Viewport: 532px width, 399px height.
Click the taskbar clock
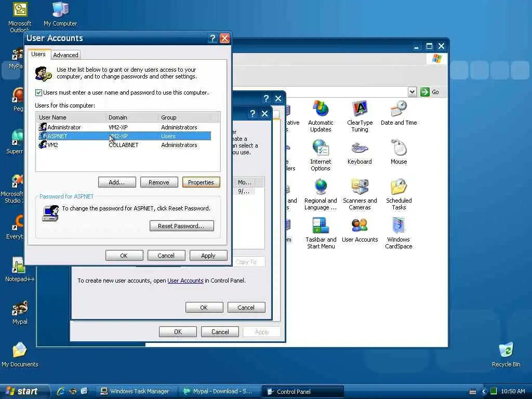pos(513,391)
